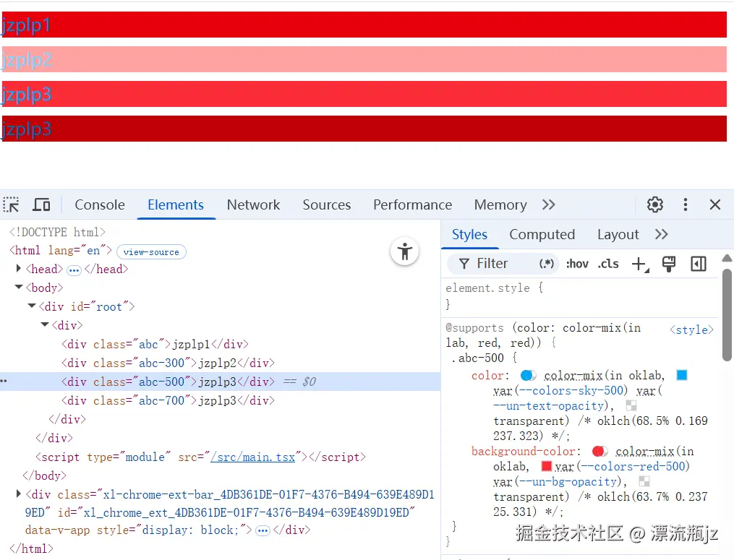Click the .abc-500 selector text

point(477,358)
